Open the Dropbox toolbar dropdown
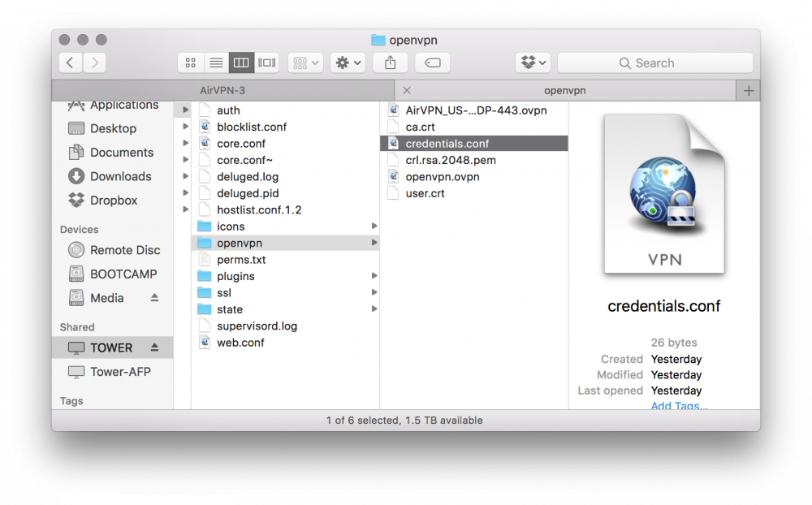Viewport: 812px width, 505px height. pos(533,63)
